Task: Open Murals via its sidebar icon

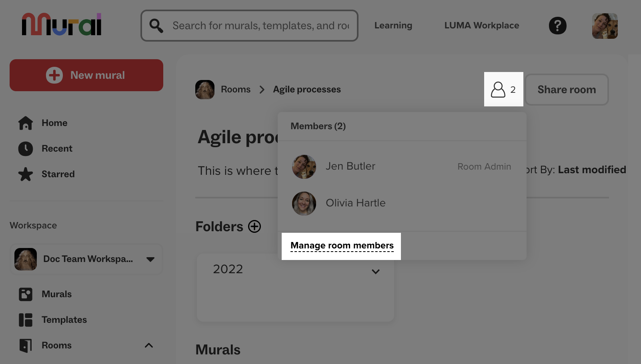Action: pos(26,294)
